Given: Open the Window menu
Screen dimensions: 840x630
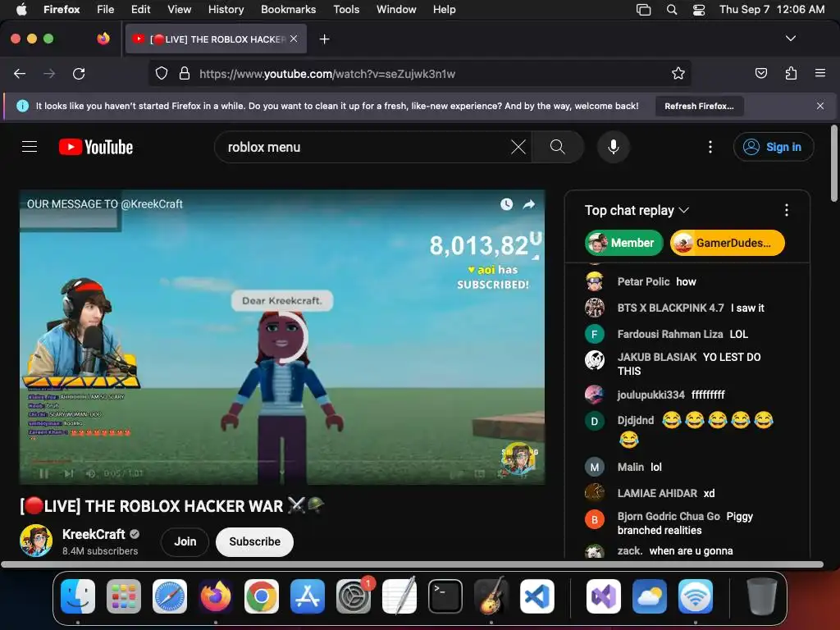Looking at the screenshot, I should click(x=396, y=9).
